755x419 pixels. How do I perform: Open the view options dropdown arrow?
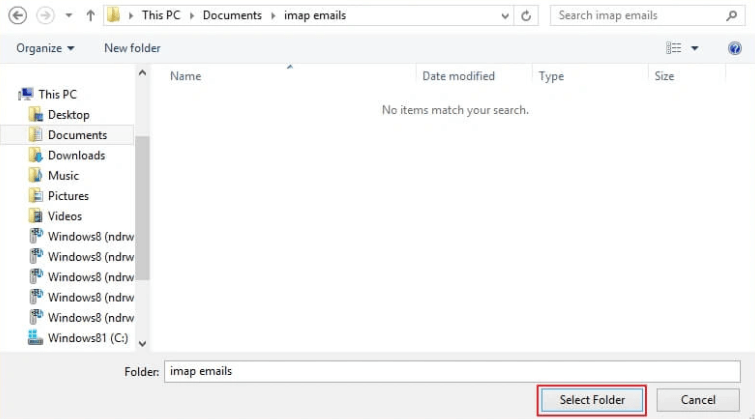pos(695,48)
